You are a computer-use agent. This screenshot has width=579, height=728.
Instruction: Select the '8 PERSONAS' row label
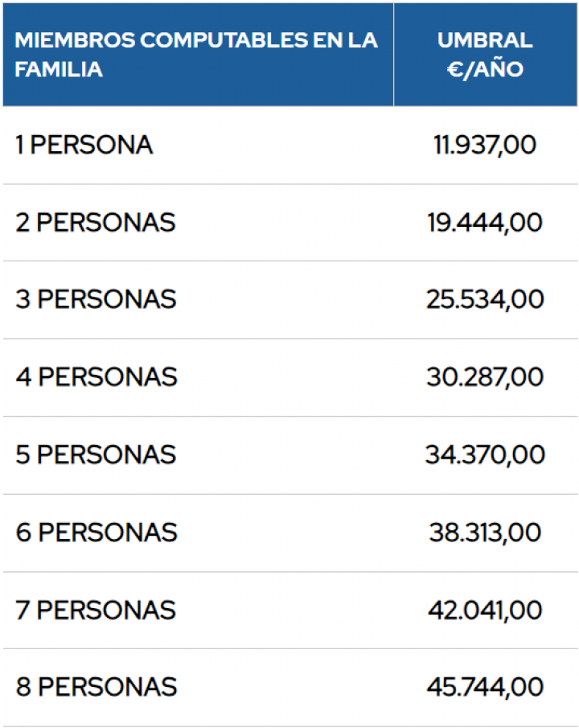click(x=95, y=687)
